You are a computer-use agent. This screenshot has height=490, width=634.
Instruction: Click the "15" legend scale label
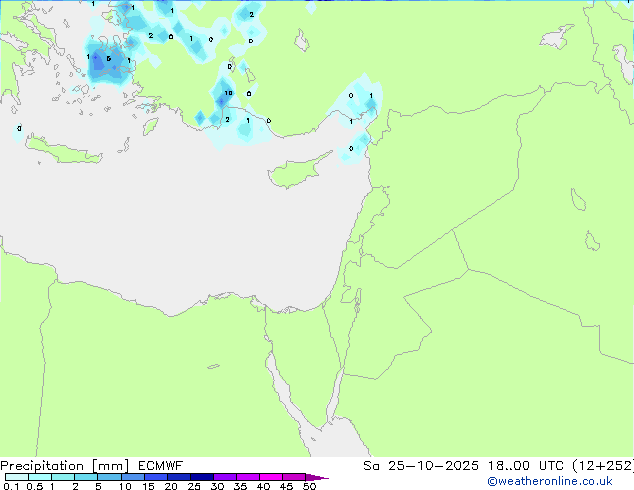(x=148, y=486)
